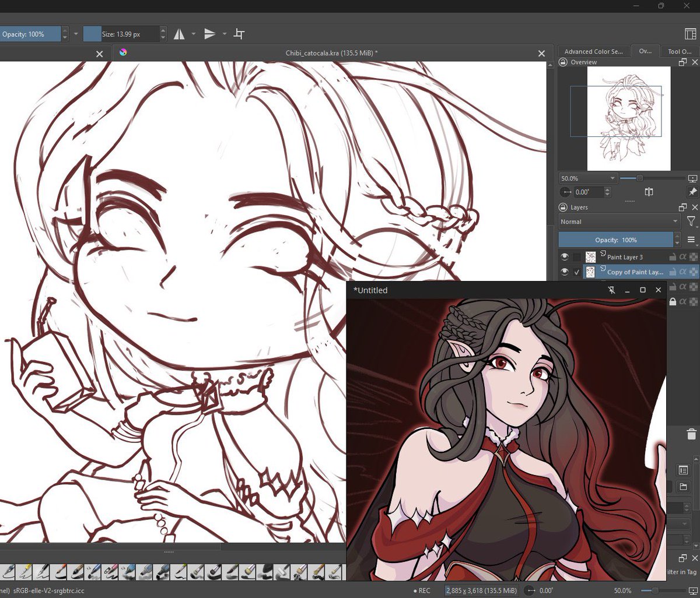Toggle always-on-top pin in Untitled window

(611, 290)
